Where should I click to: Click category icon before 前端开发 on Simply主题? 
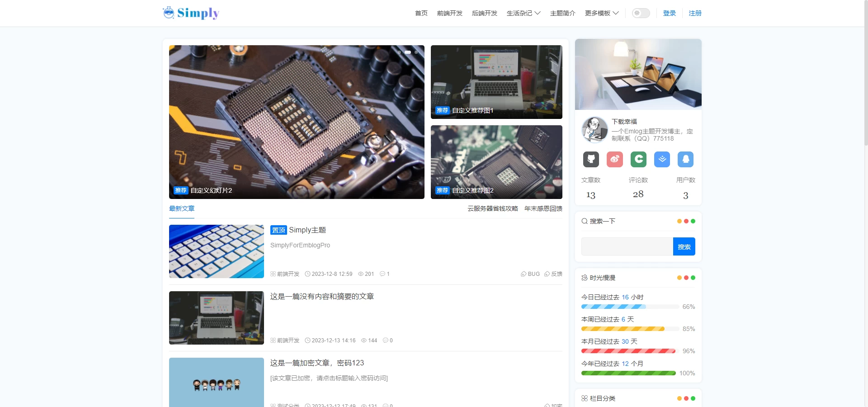point(273,274)
